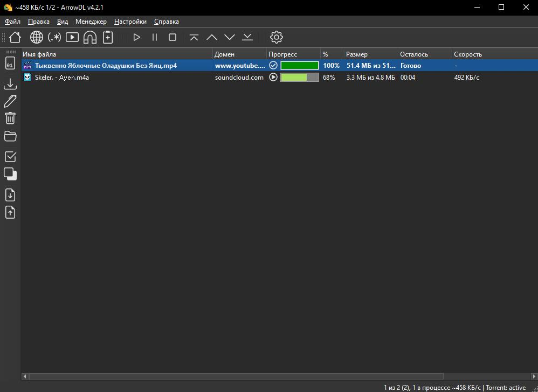
Task: Click the sidebar drag handle dots above the 01 icon
Action: (11, 52)
